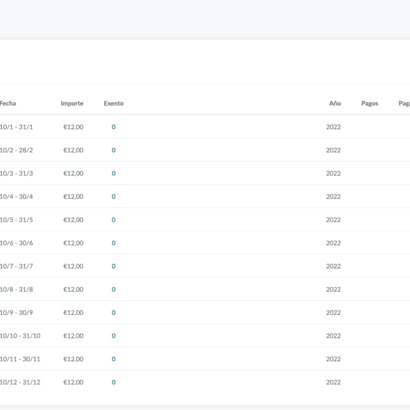This screenshot has width=410, height=410.
Task: Click the €12,00 amount in 10/9 - 30/9 row
Action: point(73,313)
